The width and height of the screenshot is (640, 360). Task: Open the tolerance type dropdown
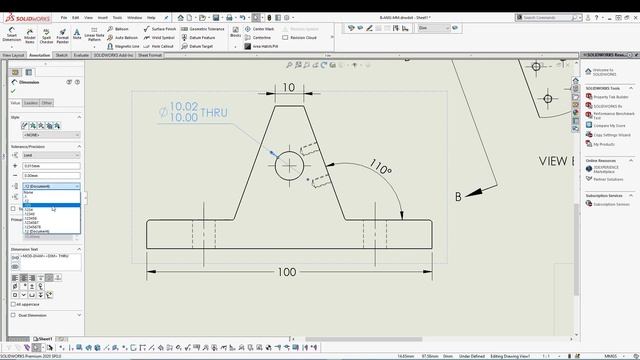(51, 155)
